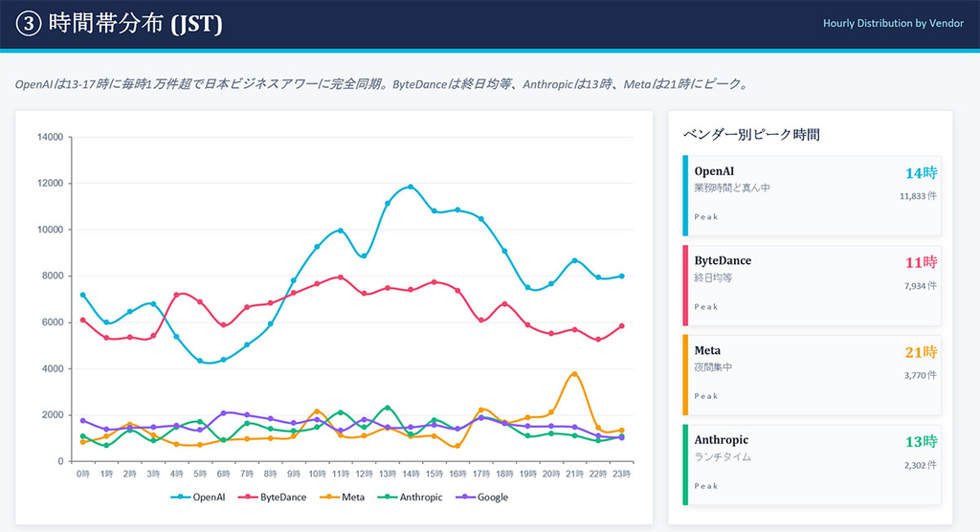This screenshot has width=980, height=532.
Task: Click the Anthropic 13時 peak data point
Action: [388, 408]
